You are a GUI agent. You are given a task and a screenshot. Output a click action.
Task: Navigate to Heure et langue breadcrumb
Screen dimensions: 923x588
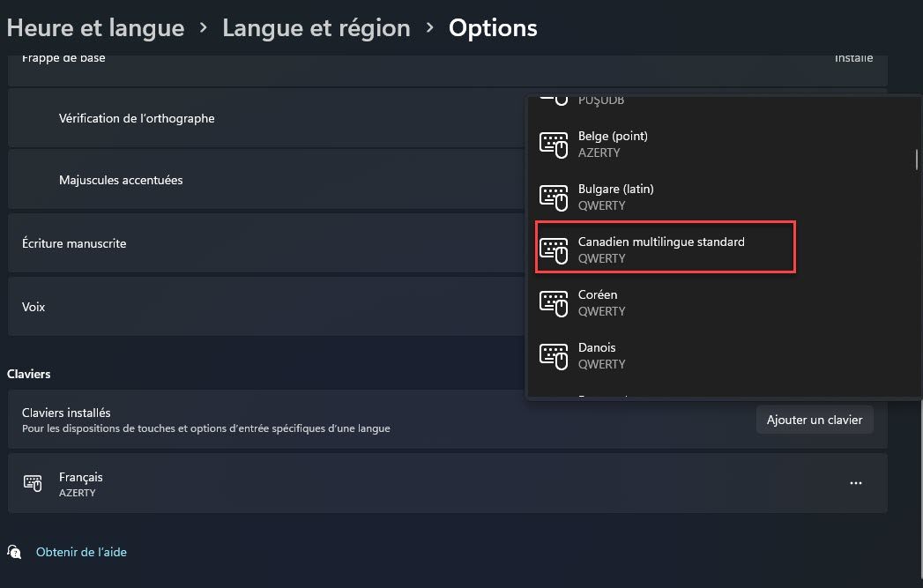[95, 28]
